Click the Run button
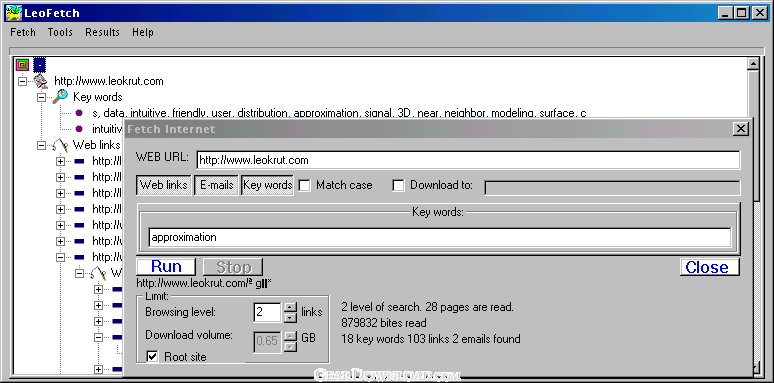Image resolution: width=774 pixels, height=383 pixels. click(x=166, y=267)
